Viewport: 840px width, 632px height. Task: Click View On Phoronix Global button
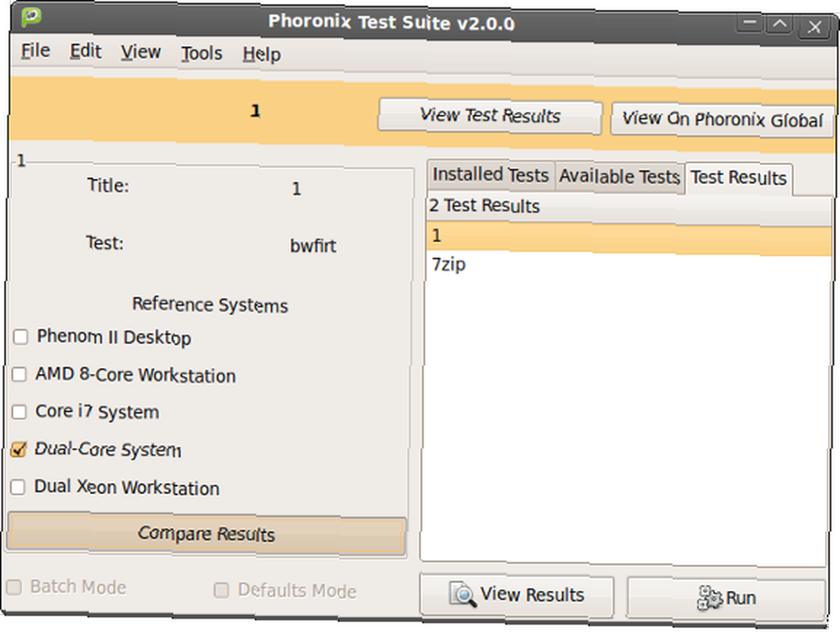[722, 119]
